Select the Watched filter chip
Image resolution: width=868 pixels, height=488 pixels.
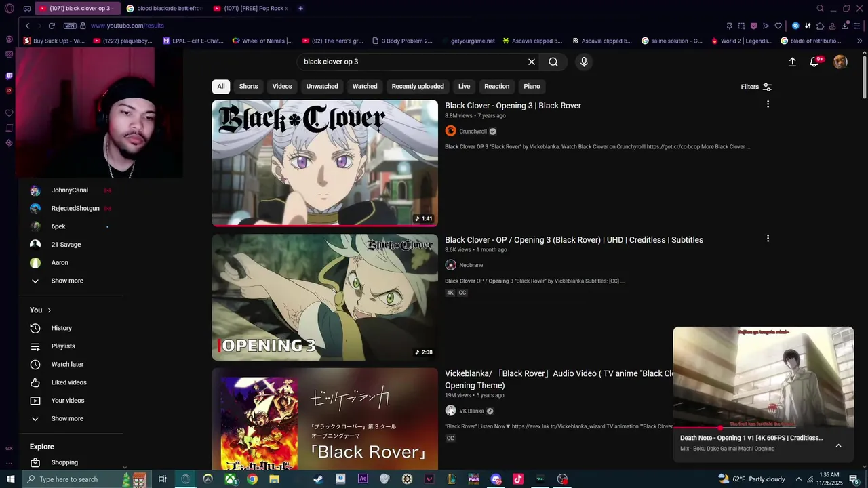tap(365, 86)
